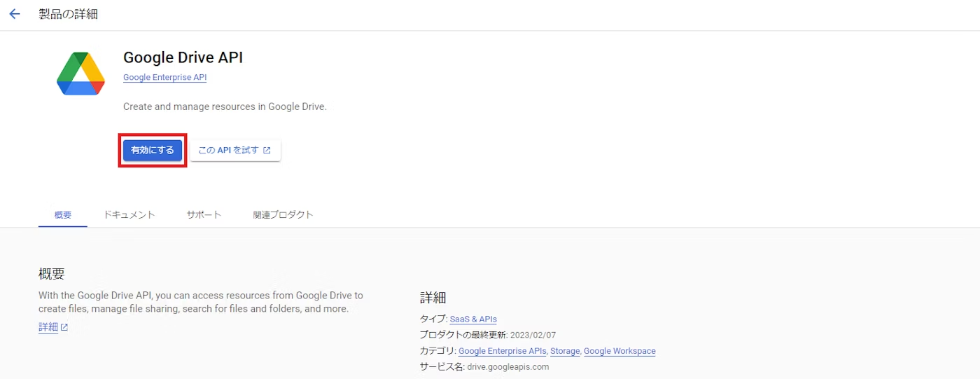
Task: Click the 製品の詳細 page title
Action: point(68,14)
